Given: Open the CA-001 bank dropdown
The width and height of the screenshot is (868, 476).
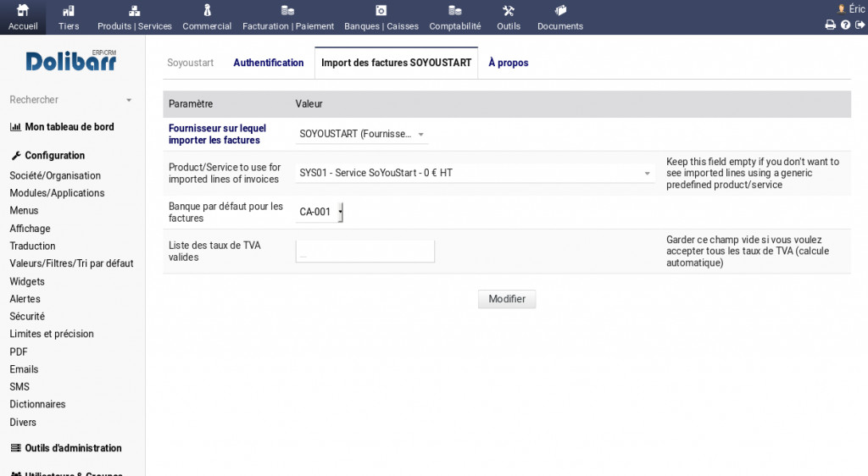Looking at the screenshot, I should (320, 212).
